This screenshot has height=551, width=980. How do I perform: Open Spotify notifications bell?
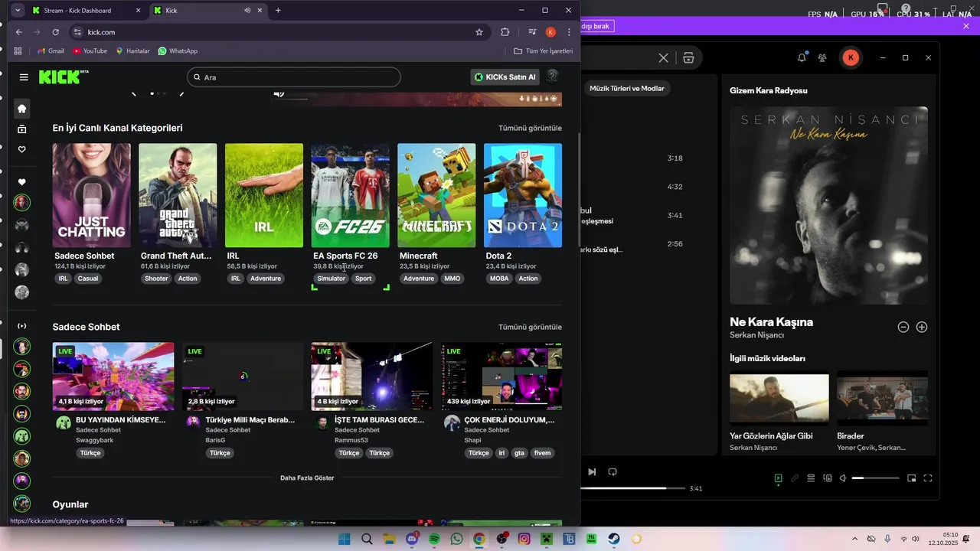click(x=802, y=57)
